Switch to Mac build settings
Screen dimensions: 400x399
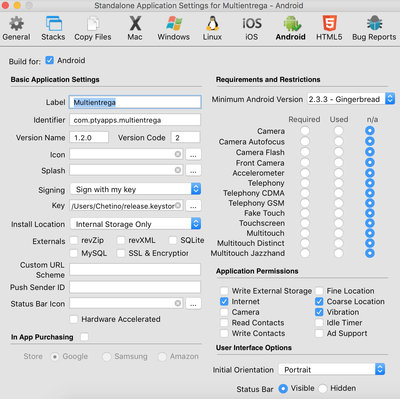click(135, 29)
